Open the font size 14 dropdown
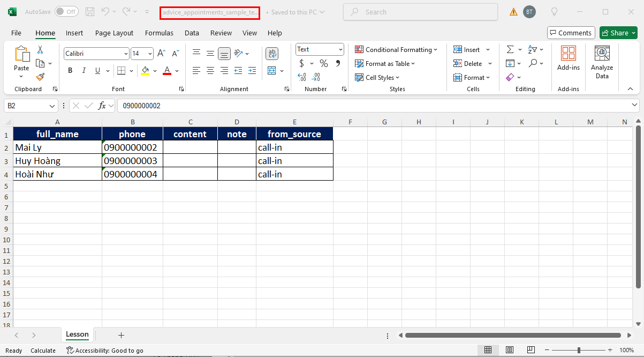 point(150,54)
